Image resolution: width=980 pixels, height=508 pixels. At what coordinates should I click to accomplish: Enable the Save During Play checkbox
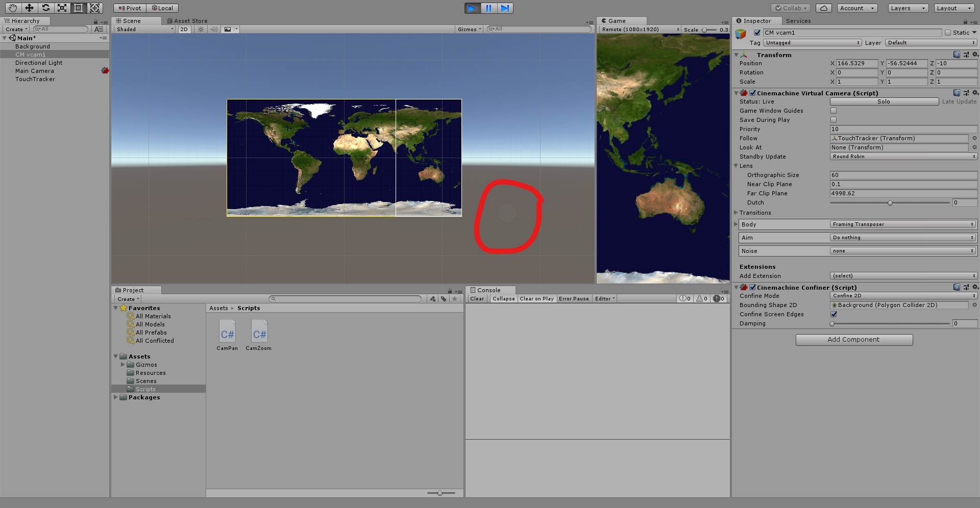coord(834,120)
